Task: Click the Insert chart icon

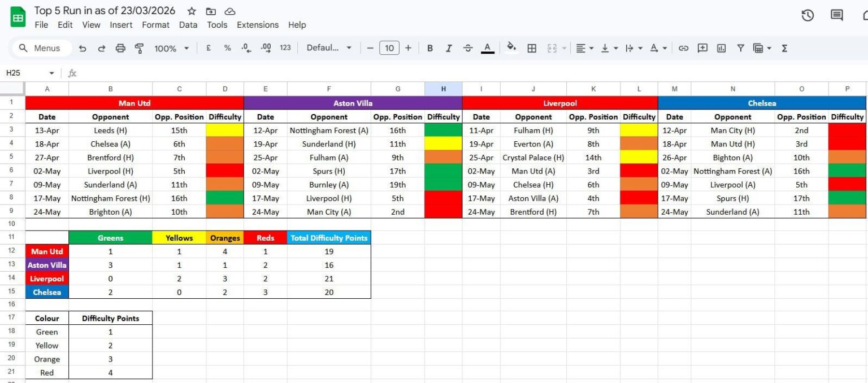Action: point(721,48)
